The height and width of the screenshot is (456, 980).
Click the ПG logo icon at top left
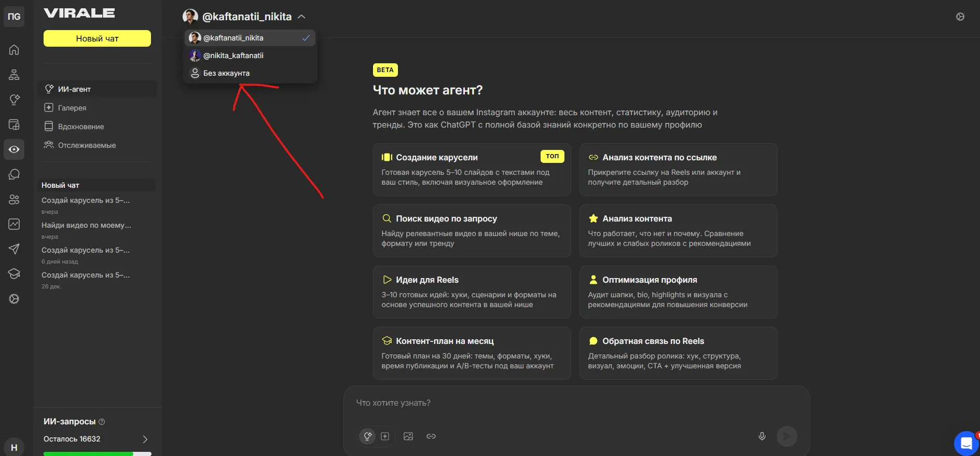pyautogui.click(x=14, y=17)
